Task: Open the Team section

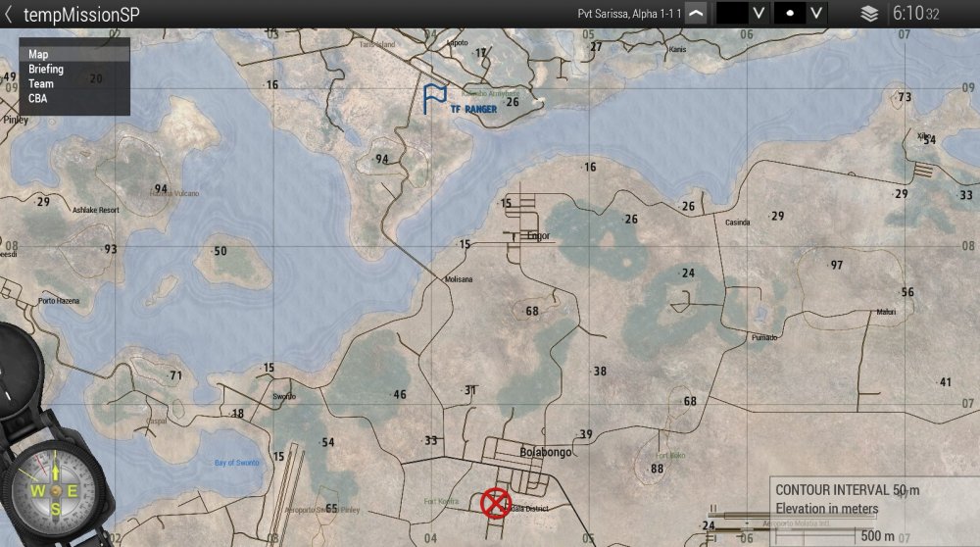Action: 41,84
